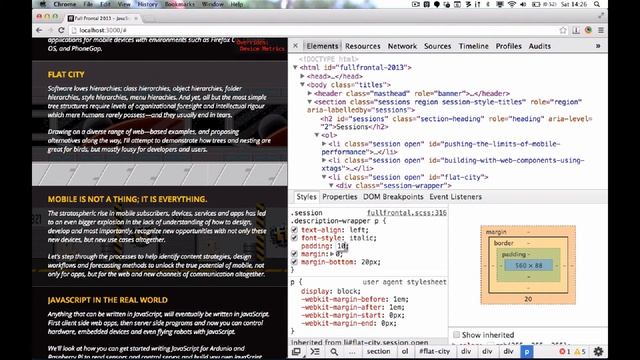Open the fullfrontal.scss:316 source link
This screenshot has height=360, width=640.
tap(407, 213)
